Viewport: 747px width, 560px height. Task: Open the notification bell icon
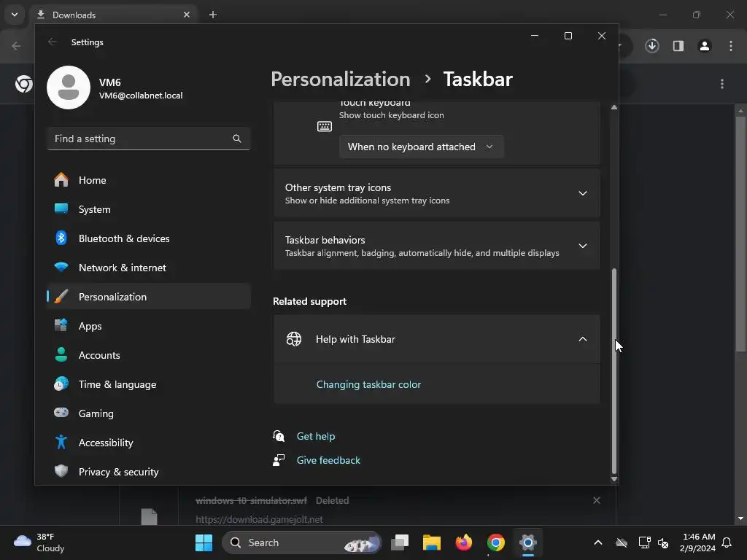coord(727,542)
